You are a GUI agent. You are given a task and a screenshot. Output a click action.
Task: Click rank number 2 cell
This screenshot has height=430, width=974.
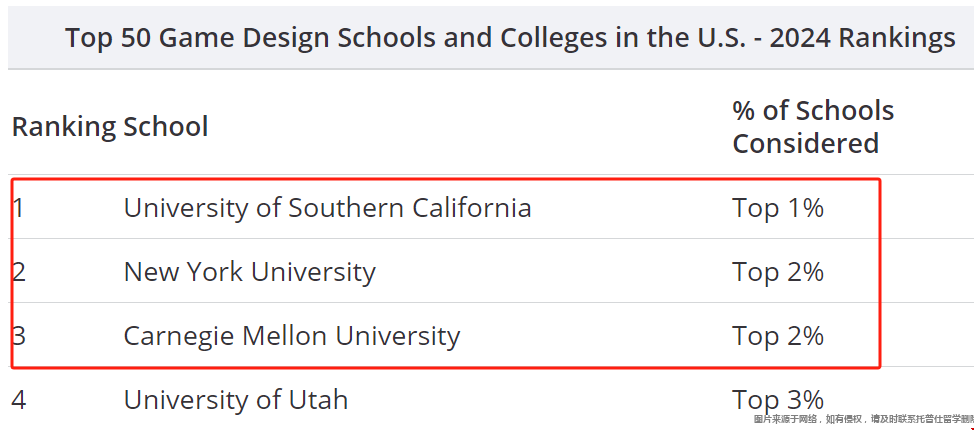[x=19, y=272]
